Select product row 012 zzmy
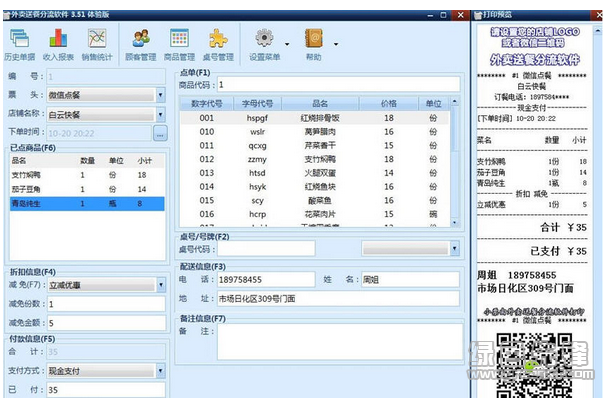 click(x=314, y=159)
